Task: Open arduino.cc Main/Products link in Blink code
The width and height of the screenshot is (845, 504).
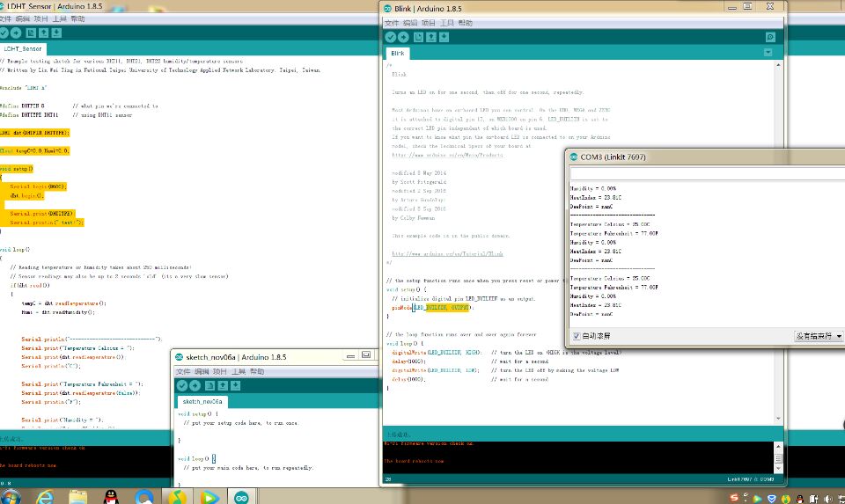Action: (447, 155)
